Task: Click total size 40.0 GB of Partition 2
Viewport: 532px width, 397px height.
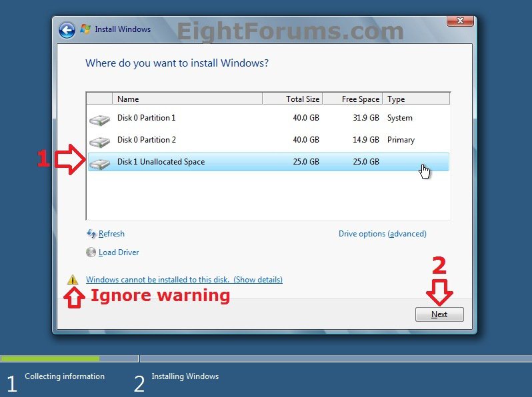Action: coord(306,140)
